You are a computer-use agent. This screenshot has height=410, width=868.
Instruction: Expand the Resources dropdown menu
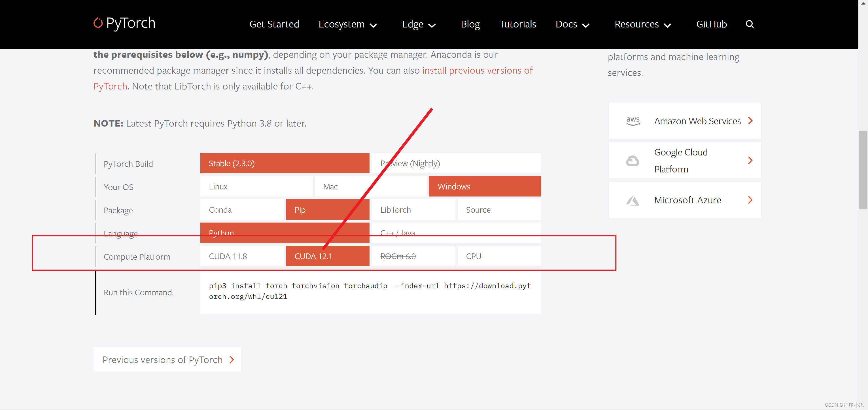[643, 24]
